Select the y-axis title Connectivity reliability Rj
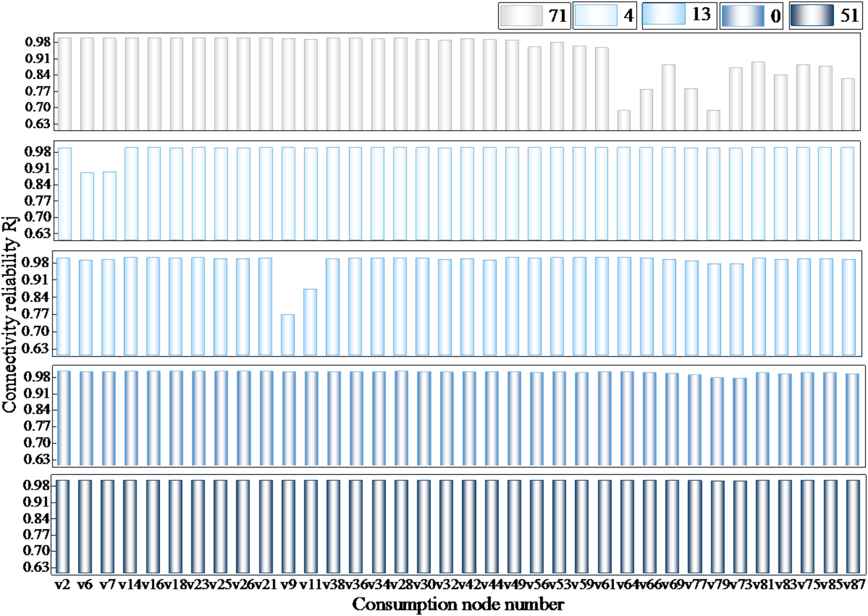Image resolution: width=868 pixels, height=616 pixels. tap(9, 314)
